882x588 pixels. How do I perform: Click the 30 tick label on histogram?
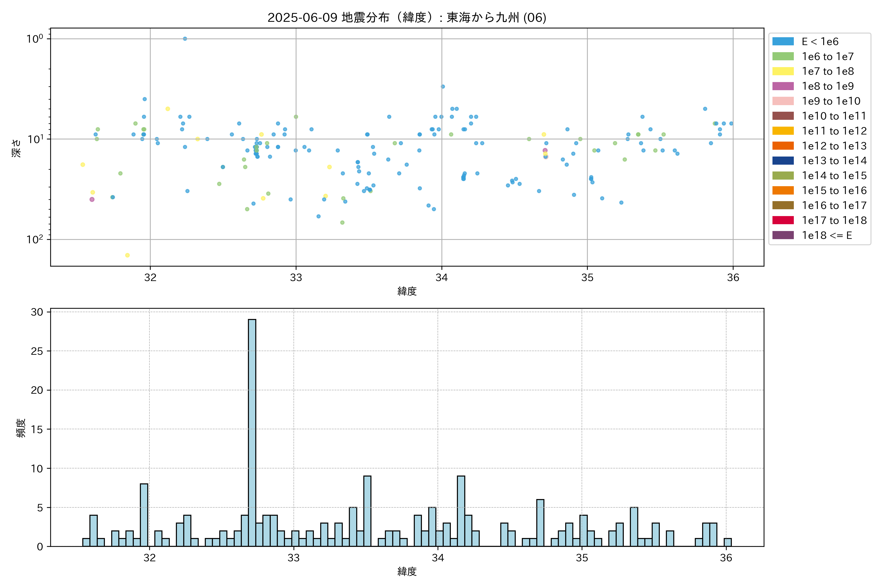(x=37, y=312)
